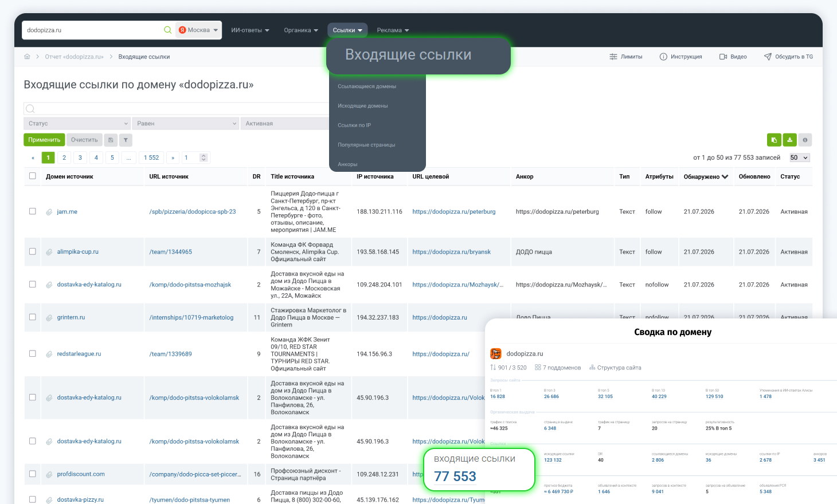The height and width of the screenshot is (504, 837).
Task: Click the Инструкция info icon
Action: [663, 57]
